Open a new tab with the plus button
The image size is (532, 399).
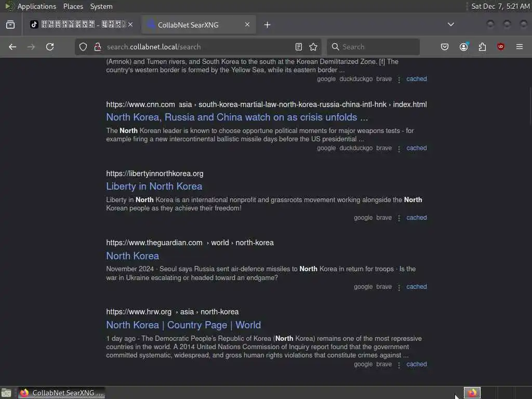[268, 25]
